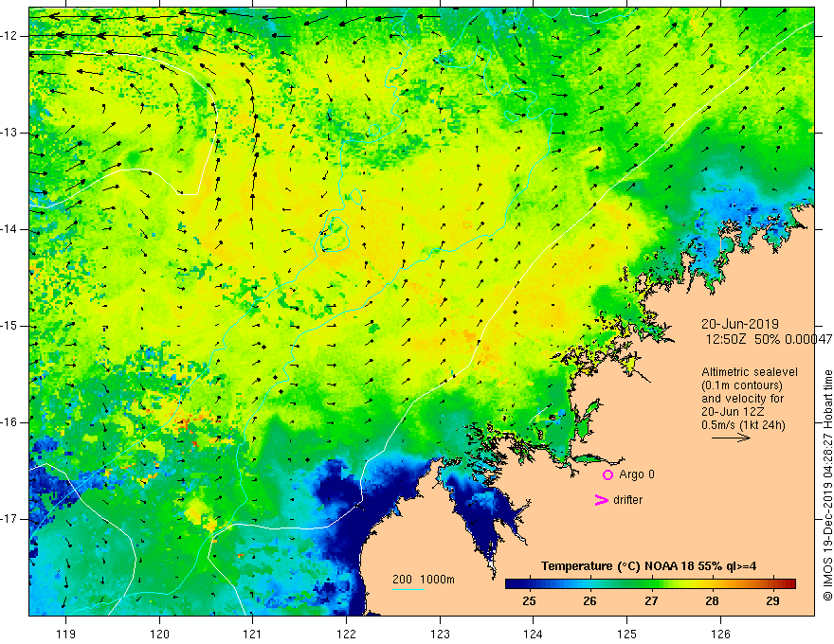The image size is (834, 644).
Task: Click longitude label 125 on bottom axis
Action: tap(626, 634)
